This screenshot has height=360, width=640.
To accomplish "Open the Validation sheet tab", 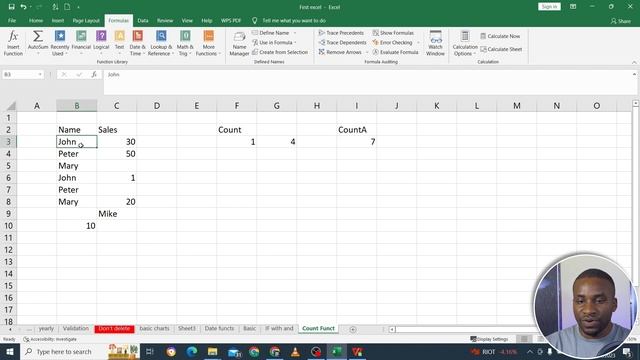I will coord(76,328).
